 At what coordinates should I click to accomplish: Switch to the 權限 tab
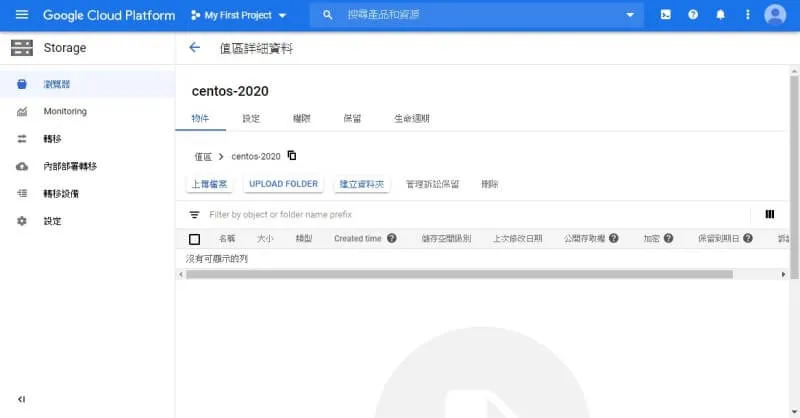302,118
